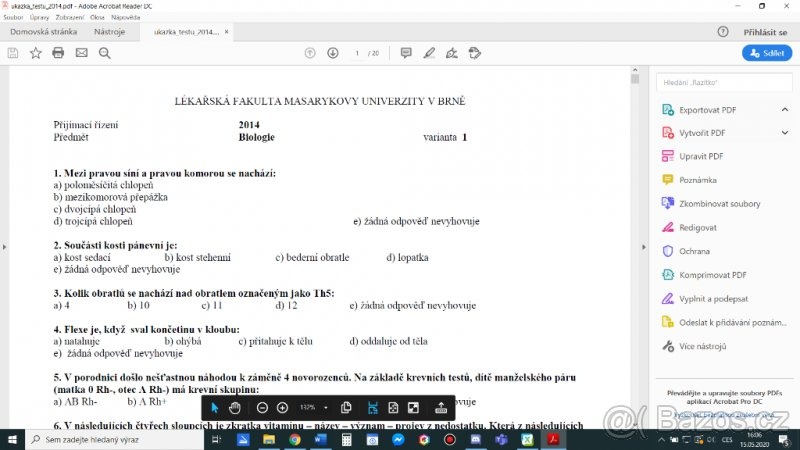
Task: Select the highlight pen tool in the toolbar
Action: click(x=429, y=53)
